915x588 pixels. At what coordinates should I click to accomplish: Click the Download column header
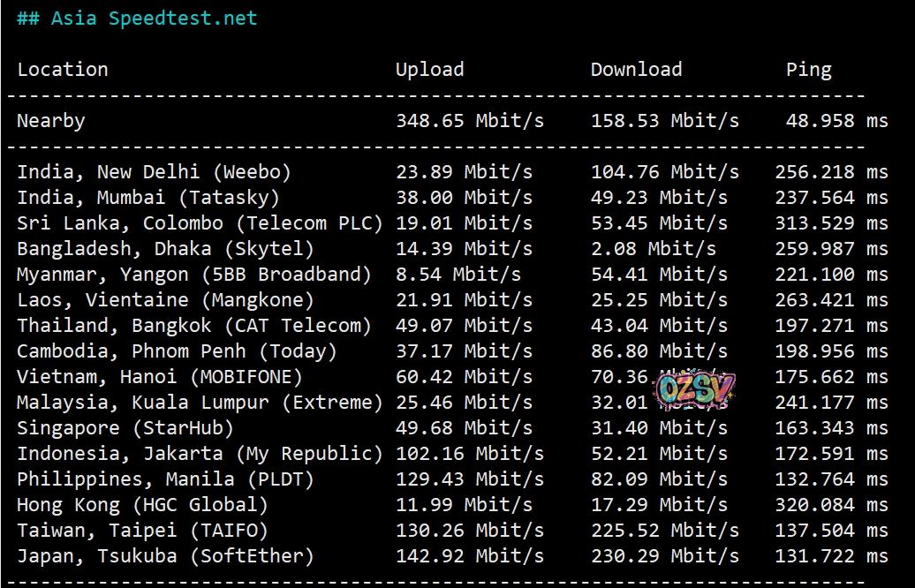click(x=636, y=70)
